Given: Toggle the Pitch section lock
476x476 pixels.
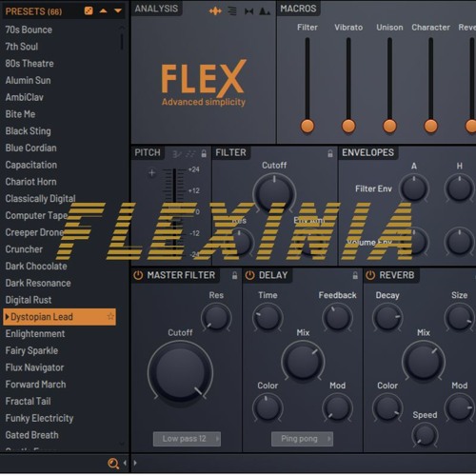Looking at the screenshot, I should tap(204, 154).
